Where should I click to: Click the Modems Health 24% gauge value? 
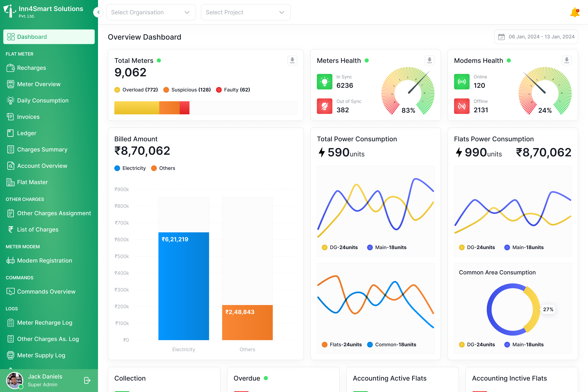pos(545,110)
